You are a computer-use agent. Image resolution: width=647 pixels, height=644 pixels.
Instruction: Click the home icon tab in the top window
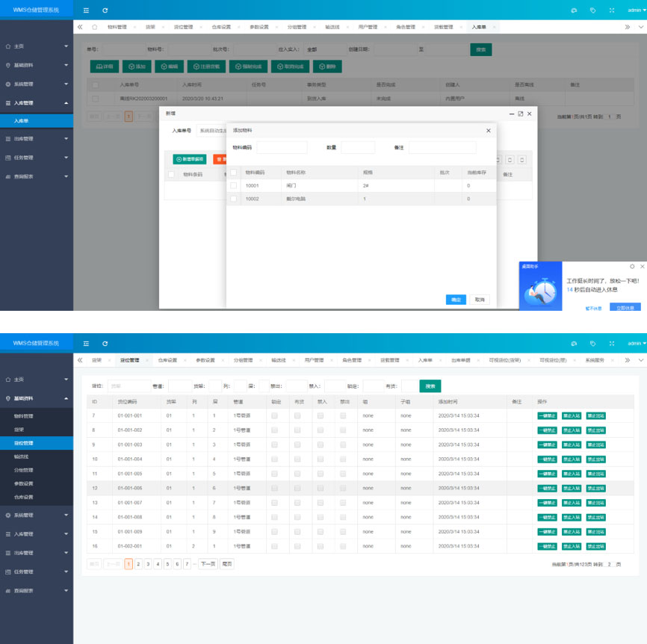pyautogui.click(x=94, y=27)
